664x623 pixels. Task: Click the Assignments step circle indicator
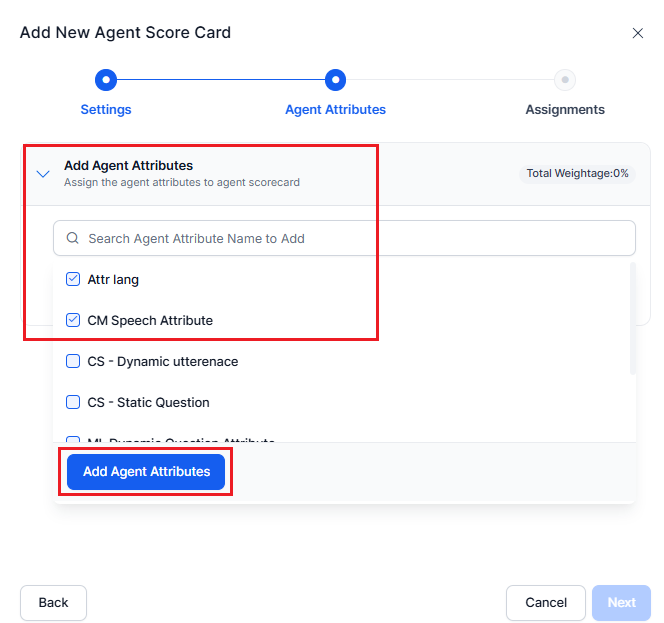(x=565, y=80)
